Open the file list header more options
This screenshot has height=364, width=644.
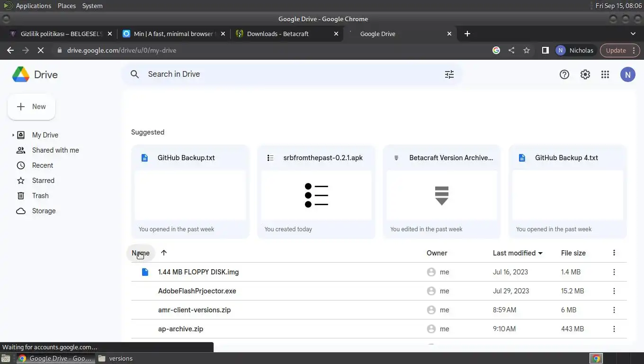[614, 253]
